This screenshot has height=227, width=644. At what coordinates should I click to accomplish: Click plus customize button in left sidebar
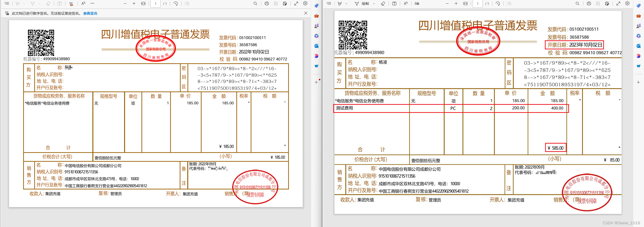coord(316,82)
